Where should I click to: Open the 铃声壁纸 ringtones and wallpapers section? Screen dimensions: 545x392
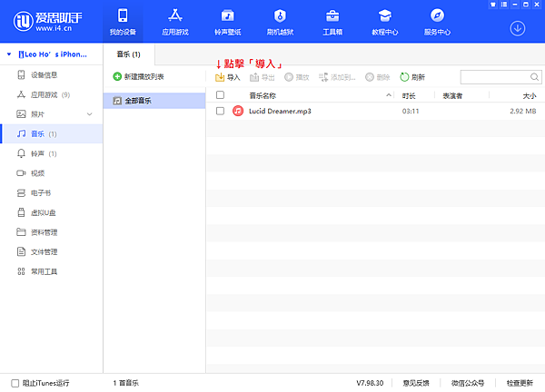(x=228, y=23)
